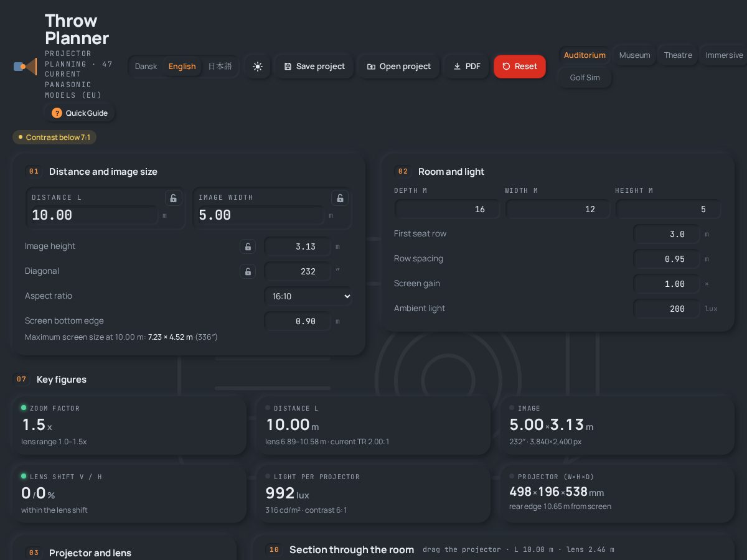Click the Projector (W×H×D) card
This screenshot has height=560, width=747.
tap(617, 494)
